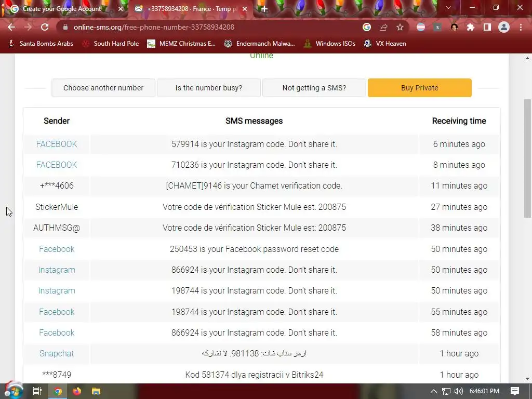Click the Chrome taskbar icon
Viewport: 532px width, 399px height.
tap(58, 391)
